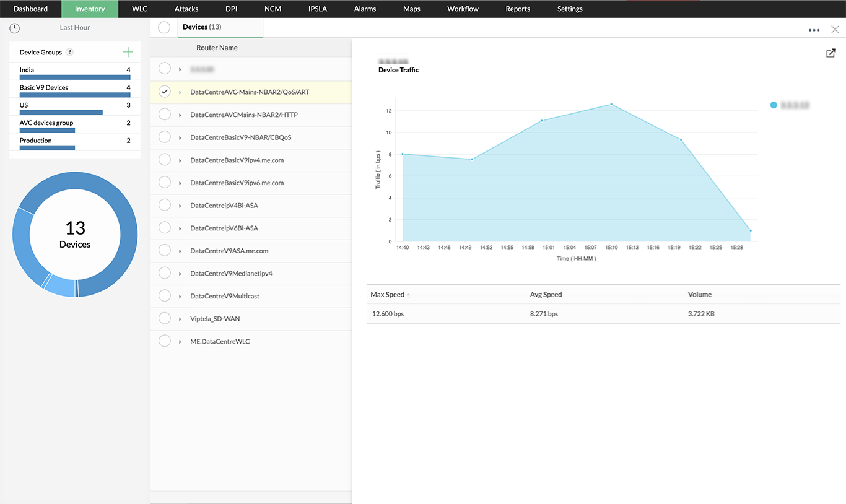
Task: Expand the DataCentreV9Multicast device row
Action: pyautogui.click(x=180, y=296)
